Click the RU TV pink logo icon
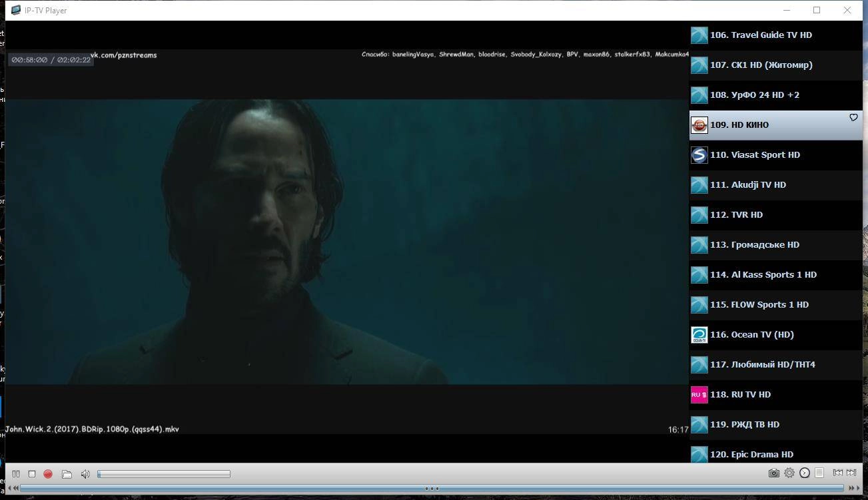 click(x=699, y=395)
